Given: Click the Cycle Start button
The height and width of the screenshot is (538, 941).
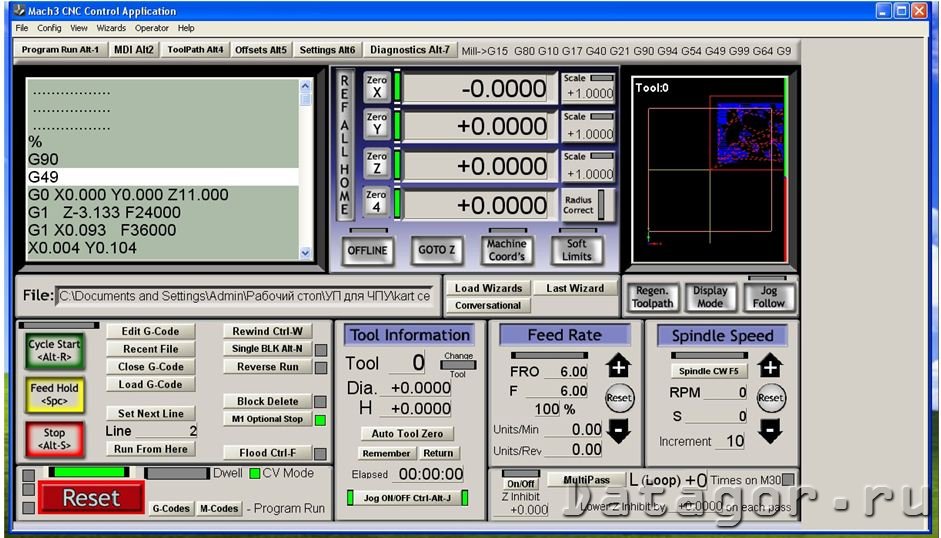Looking at the screenshot, I should pyautogui.click(x=54, y=351).
